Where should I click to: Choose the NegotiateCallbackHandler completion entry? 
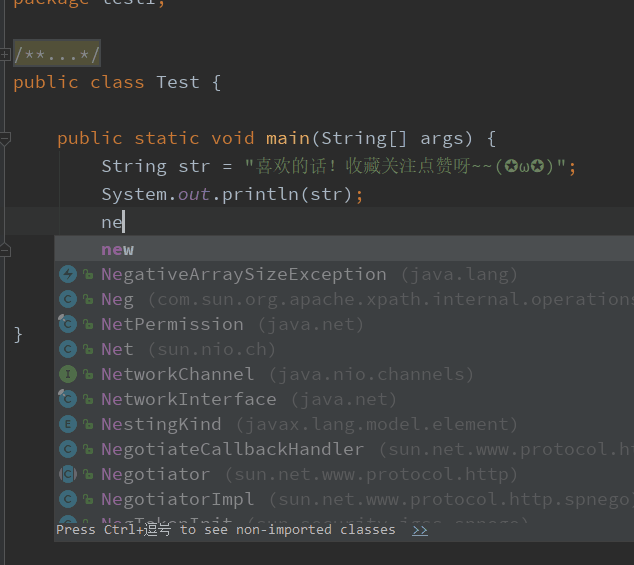pos(232,449)
